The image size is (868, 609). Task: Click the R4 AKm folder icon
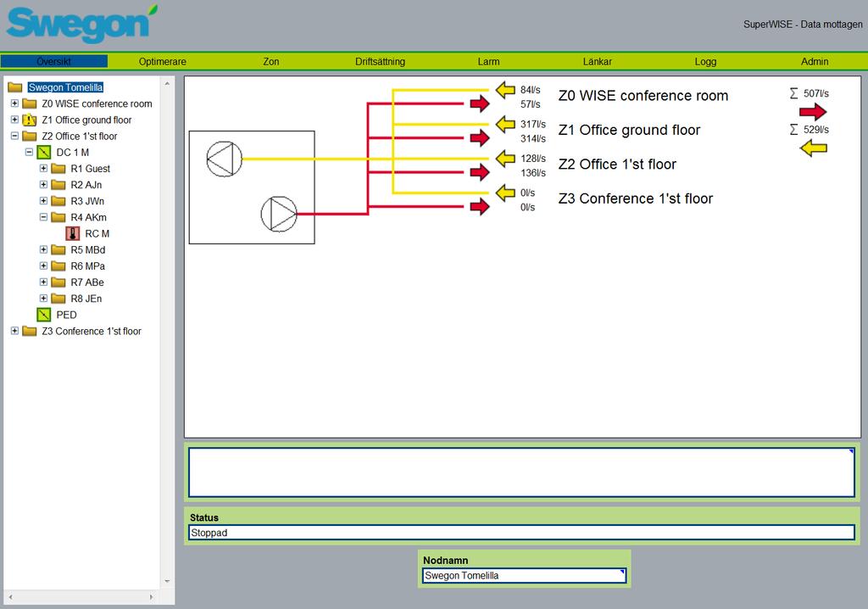(x=58, y=217)
